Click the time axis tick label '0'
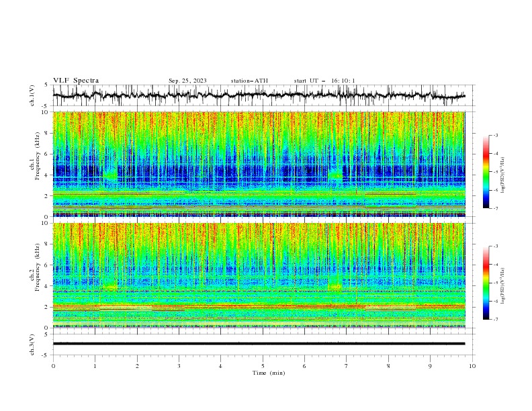This screenshot has height=411, width=532. 53,366
